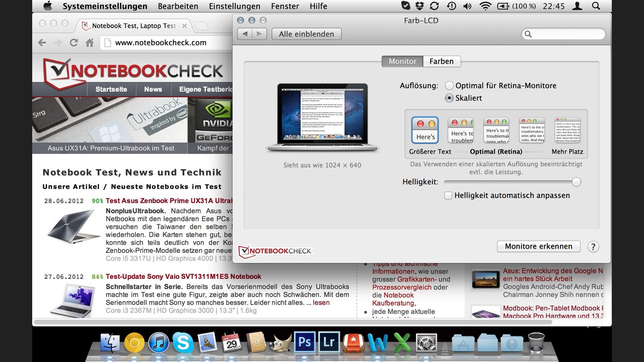Open a new Chrome tab
The height and width of the screenshot is (362, 644).
[202, 26]
